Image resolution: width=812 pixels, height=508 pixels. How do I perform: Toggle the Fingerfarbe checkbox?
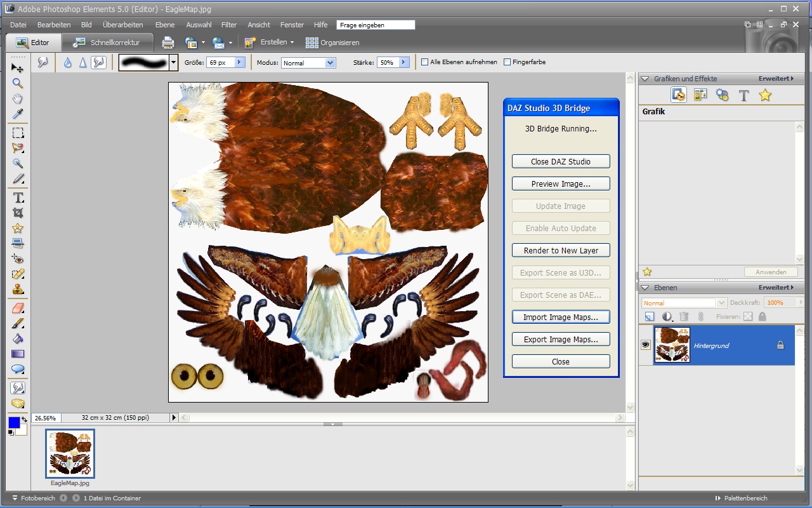click(507, 62)
